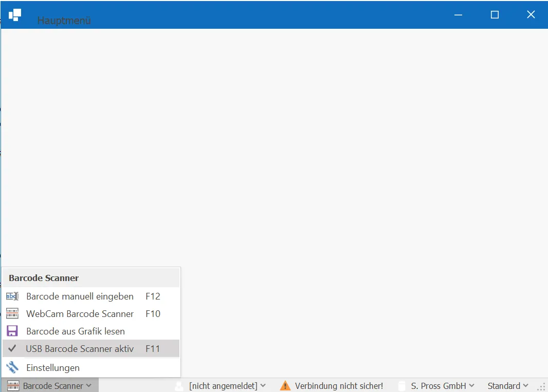Maximize the Hauptmenü window
This screenshot has height=392, width=548.
point(495,15)
